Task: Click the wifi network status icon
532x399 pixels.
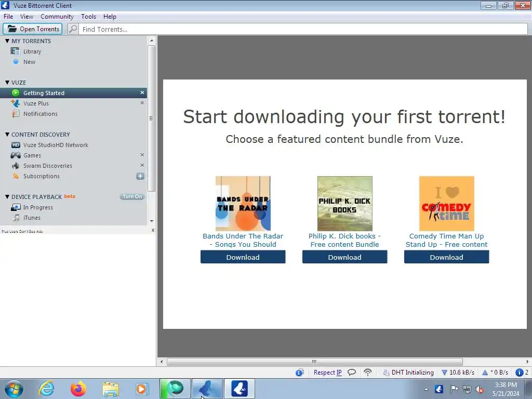Action: (x=368, y=373)
